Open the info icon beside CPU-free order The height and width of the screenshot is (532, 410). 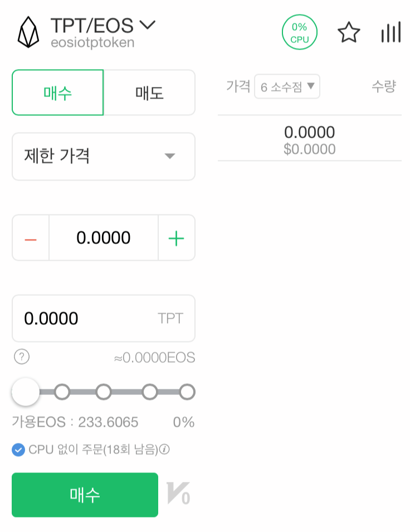[164, 450]
